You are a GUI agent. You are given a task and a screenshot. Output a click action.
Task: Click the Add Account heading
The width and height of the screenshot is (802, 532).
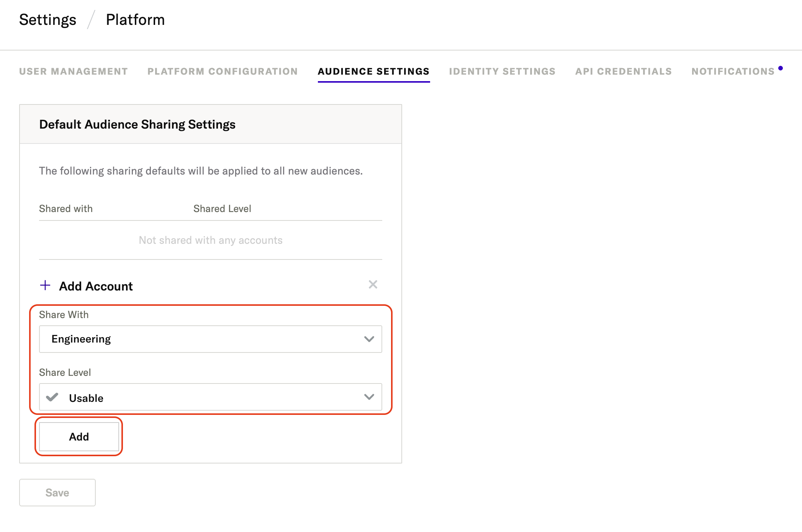click(x=96, y=286)
